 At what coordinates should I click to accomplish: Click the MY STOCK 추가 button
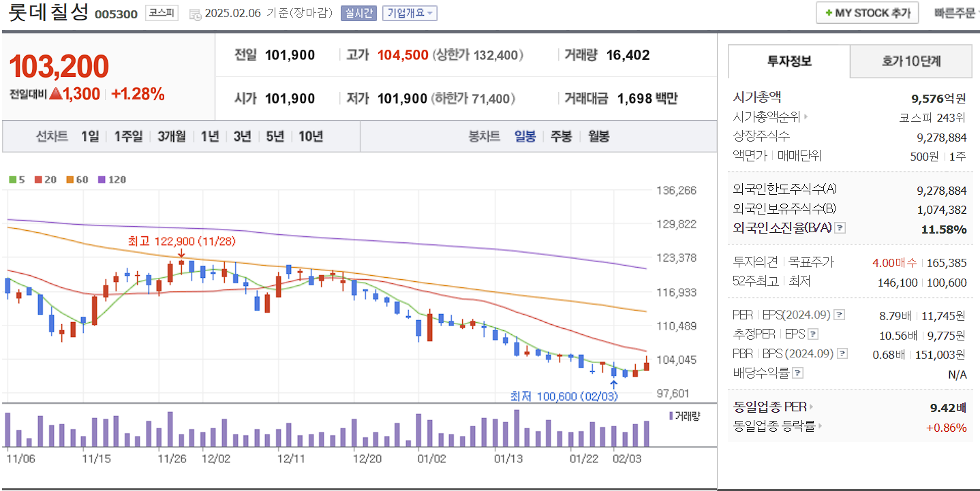(867, 12)
